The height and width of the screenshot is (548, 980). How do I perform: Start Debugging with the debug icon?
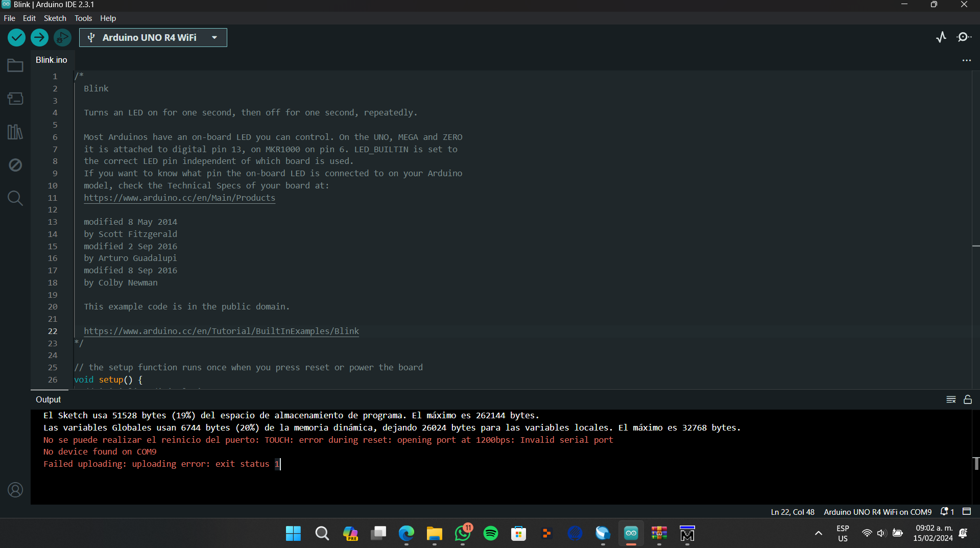(x=62, y=37)
